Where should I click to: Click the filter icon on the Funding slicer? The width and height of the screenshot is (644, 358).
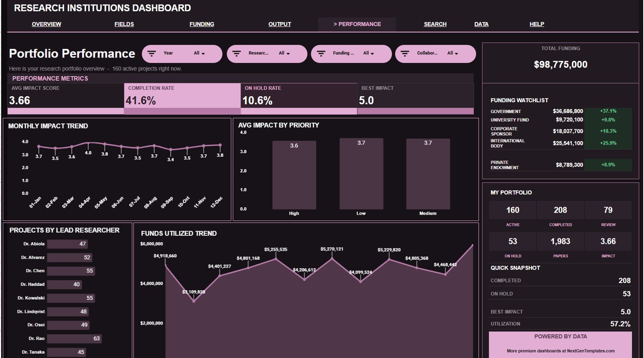coord(321,54)
